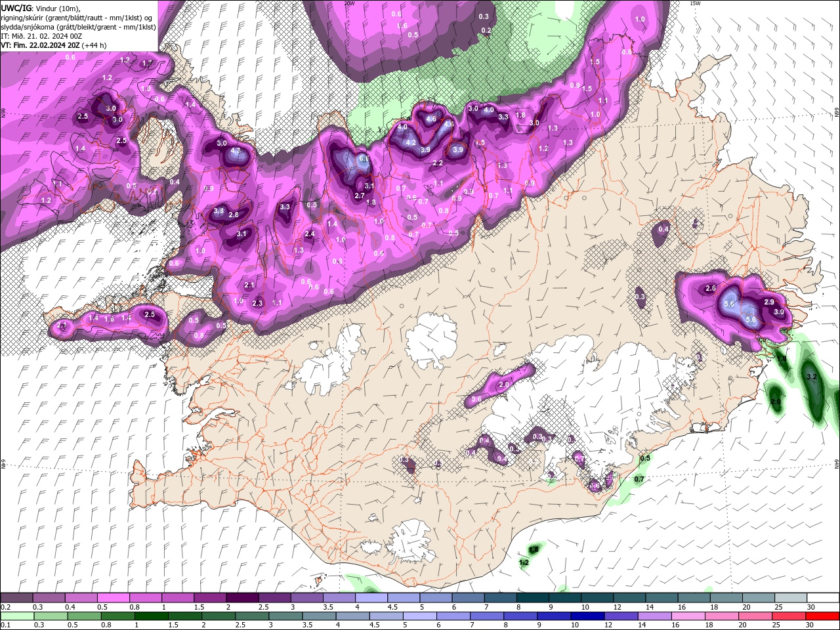Click the 2.6 value in the eastern snow cell

tap(710, 288)
